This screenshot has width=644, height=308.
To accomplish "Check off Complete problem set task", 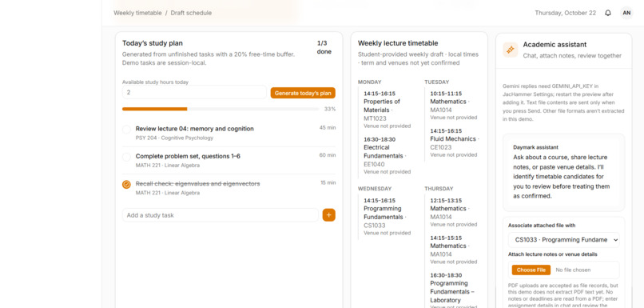I will [x=126, y=157].
